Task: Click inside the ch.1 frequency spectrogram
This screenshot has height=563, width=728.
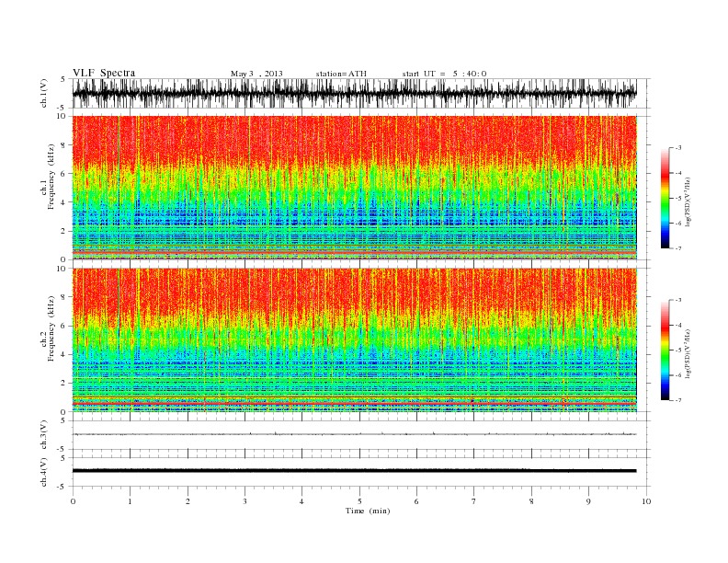Action: [x=354, y=188]
